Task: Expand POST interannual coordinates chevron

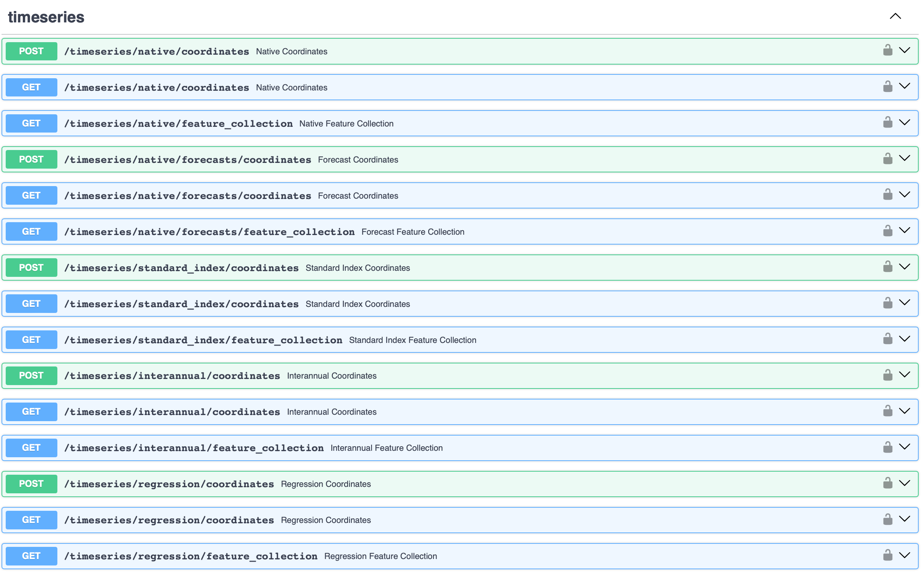Action: tap(904, 375)
